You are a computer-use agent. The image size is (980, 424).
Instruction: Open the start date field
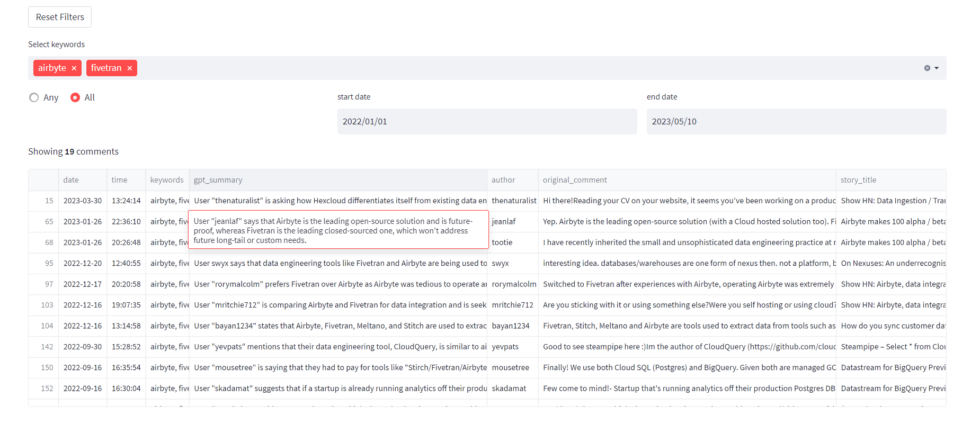pos(487,121)
